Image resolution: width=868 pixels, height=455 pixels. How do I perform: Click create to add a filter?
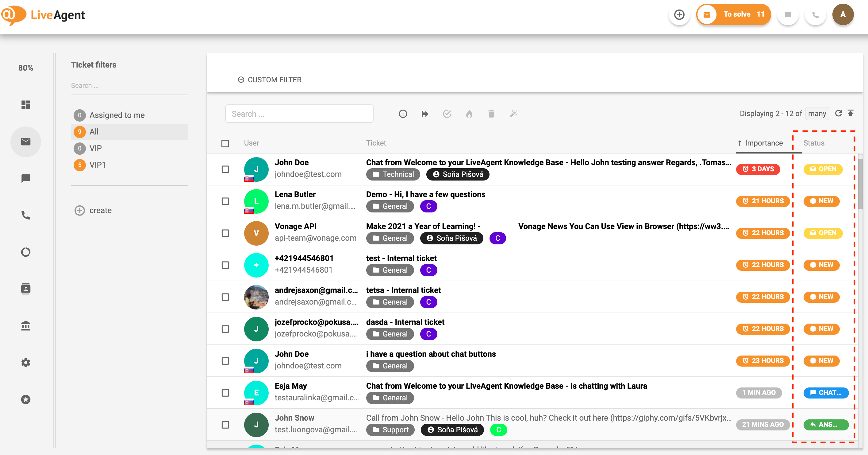point(100,211)
